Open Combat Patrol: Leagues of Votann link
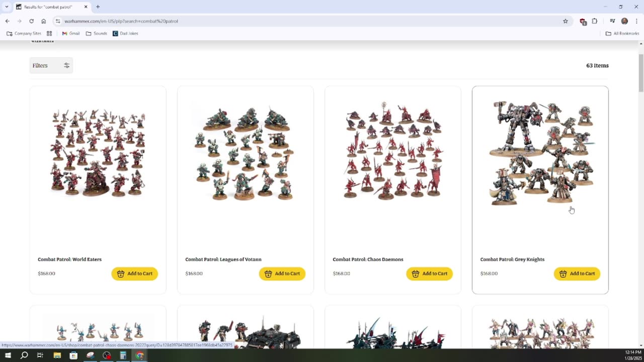The width and height of the screenshot is (644, 362). (223, 259)
